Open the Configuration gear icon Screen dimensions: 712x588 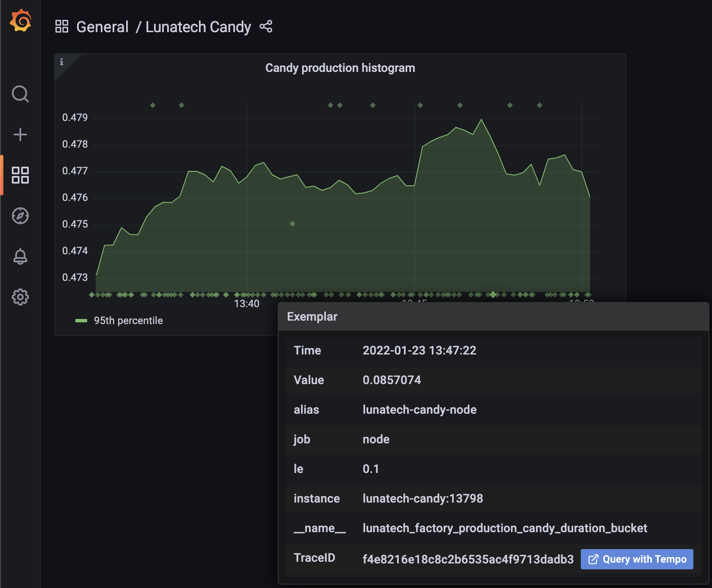[x=20, y=297]
